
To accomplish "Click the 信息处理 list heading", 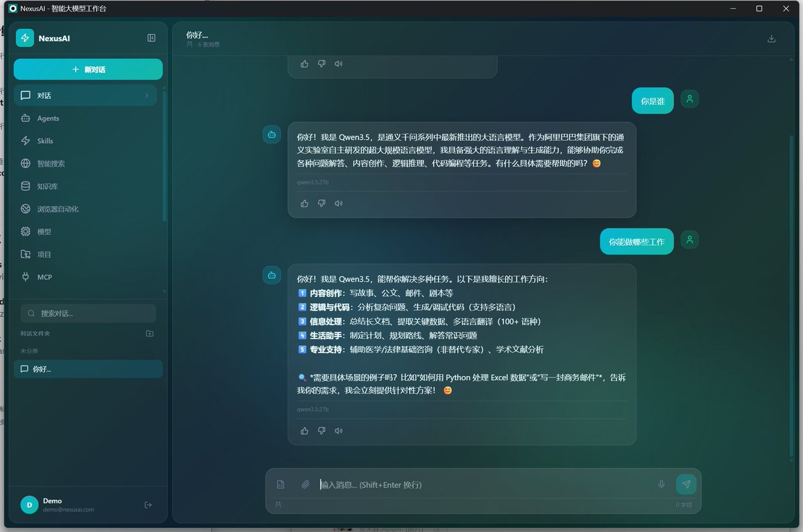I will click(x=327, y=321).
